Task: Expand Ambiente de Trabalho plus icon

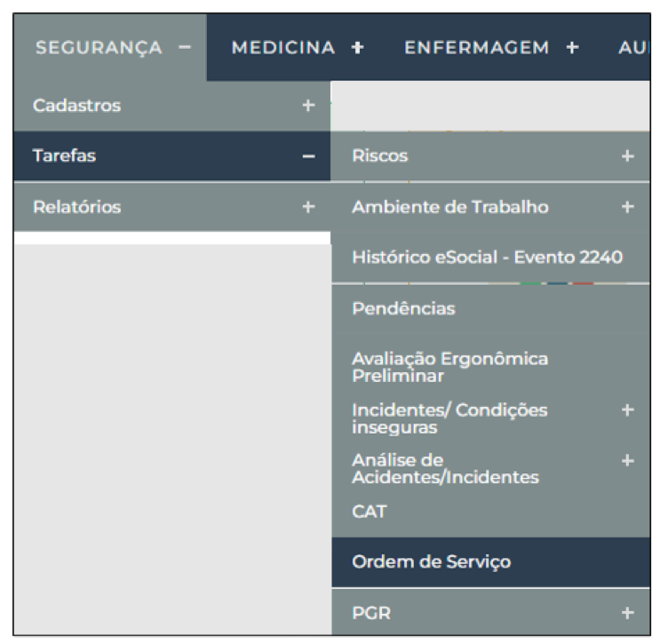Action: 628,207
